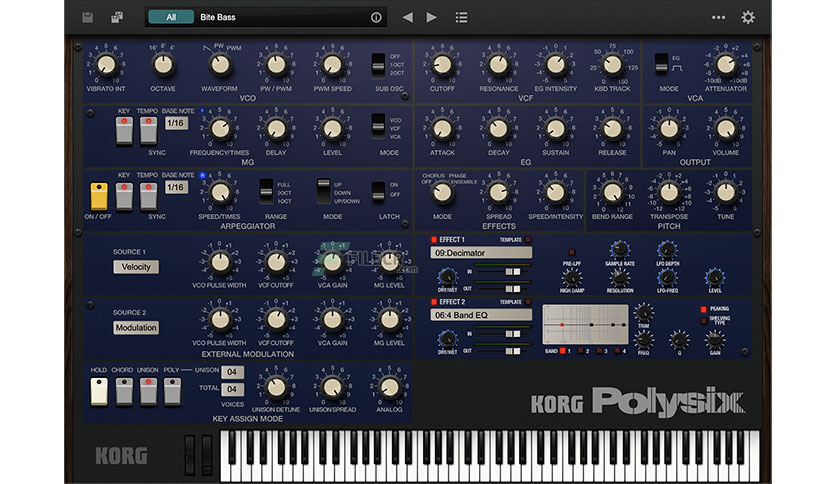The width and height of the screenshot is (836, 484).
Task: Flip the SUB OSC switch
Action: (x=378, y=64)
